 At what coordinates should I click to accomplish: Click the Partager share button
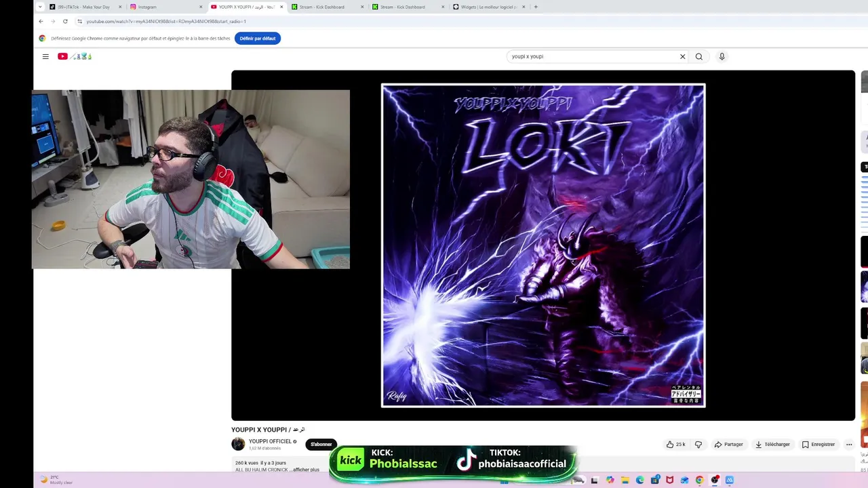click(x=729, y=445)
